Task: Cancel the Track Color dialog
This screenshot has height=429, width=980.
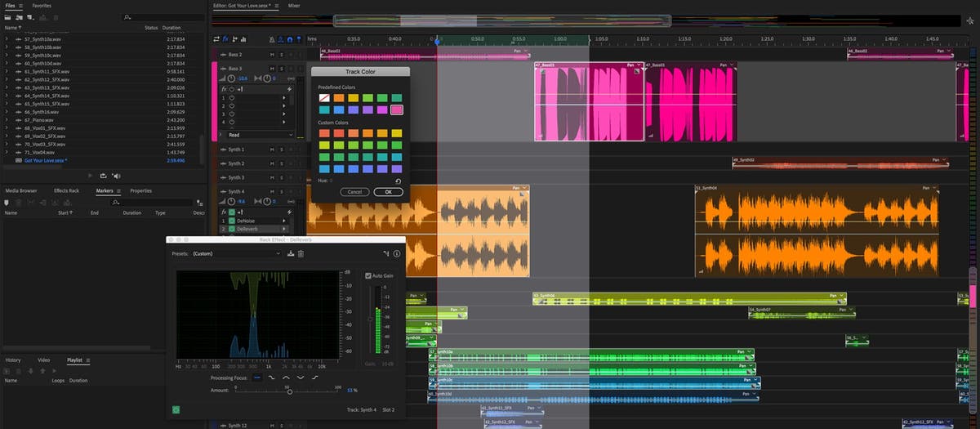Action: coord(354,191)
